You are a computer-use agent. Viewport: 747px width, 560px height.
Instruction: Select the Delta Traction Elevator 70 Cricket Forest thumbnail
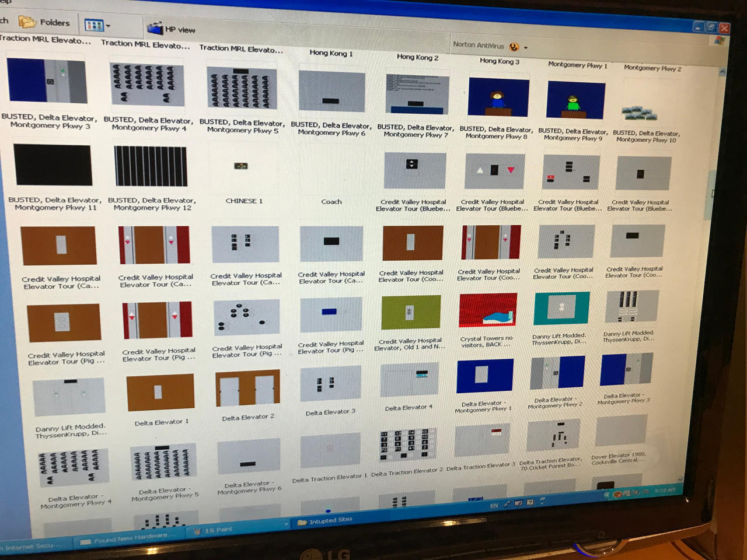553,436
